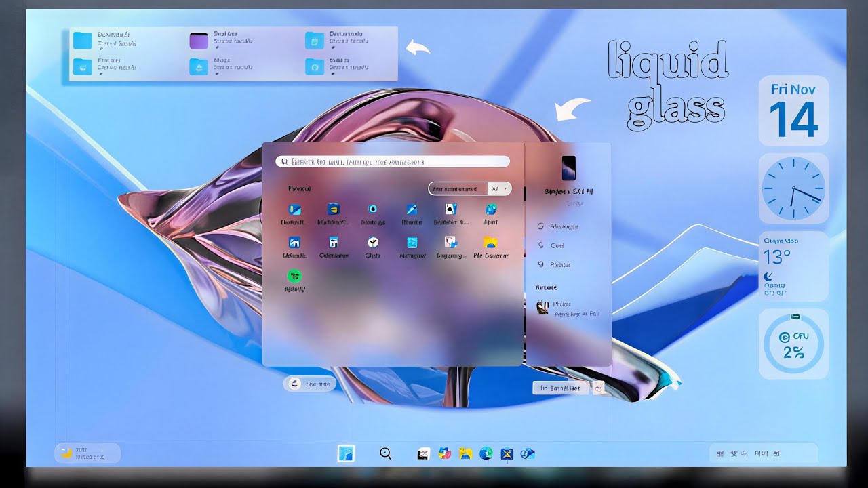Open the Edge browser icon on the taskbar

click(x=486, y=453)
